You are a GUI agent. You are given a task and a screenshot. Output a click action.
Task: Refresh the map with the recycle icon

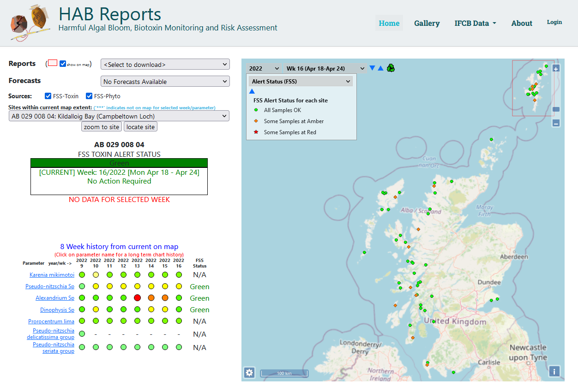point(391,67)
